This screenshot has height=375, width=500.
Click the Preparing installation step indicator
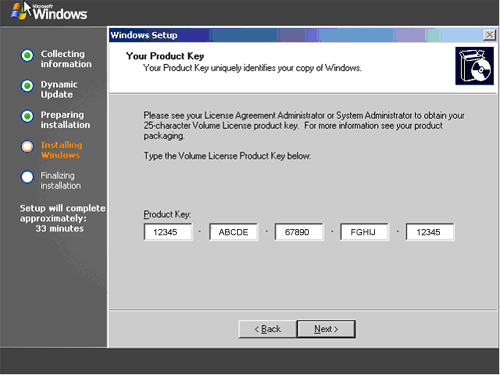tap(27, 116)
